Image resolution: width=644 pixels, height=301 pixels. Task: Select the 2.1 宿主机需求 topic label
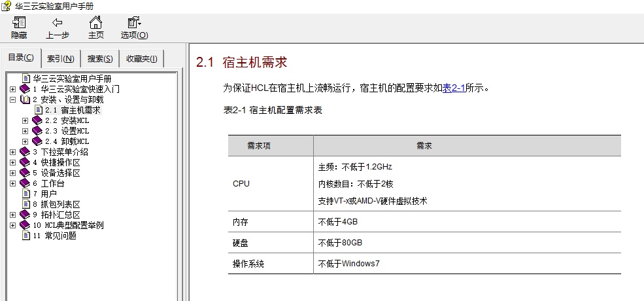(73, 110)
